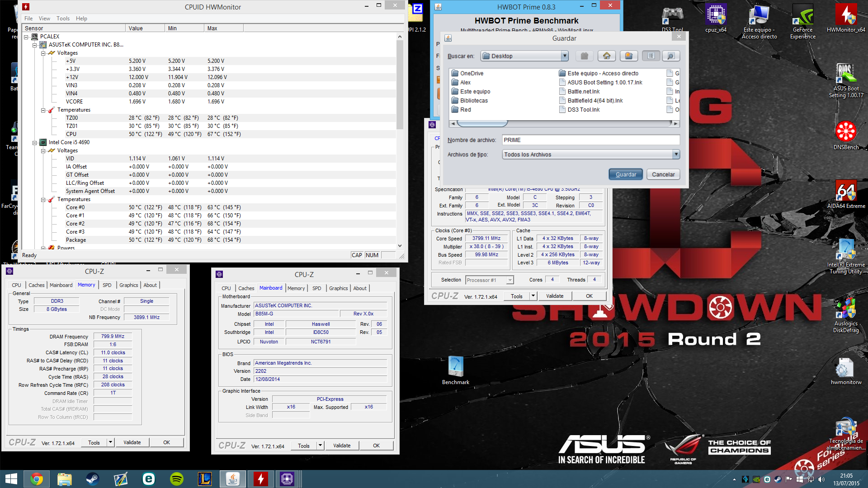
Task: Click network icon in system tray
Action: [811, 479]
